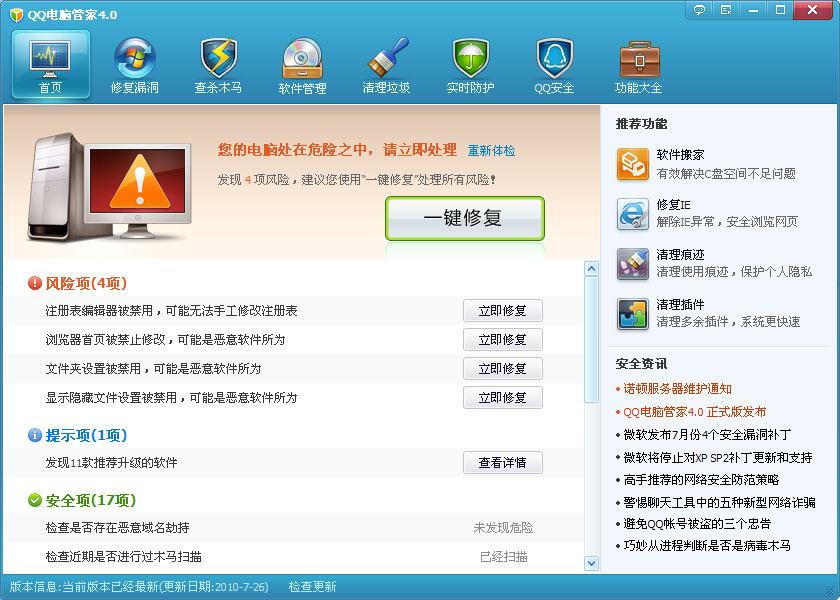Click 检查更新 in the status bar
The width and height of the screenshot is (840, 600).
coord(312,587)
